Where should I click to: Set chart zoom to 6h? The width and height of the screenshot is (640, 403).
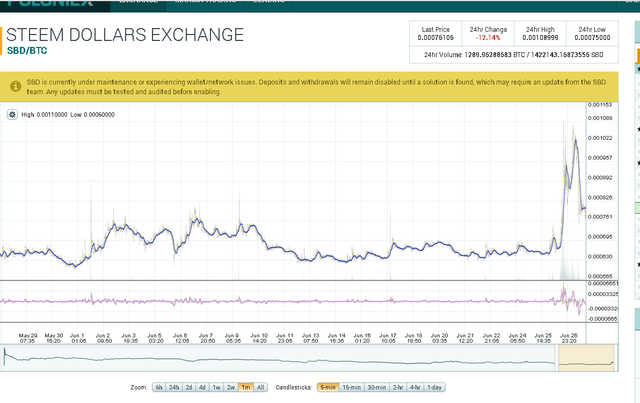point(159,387)
